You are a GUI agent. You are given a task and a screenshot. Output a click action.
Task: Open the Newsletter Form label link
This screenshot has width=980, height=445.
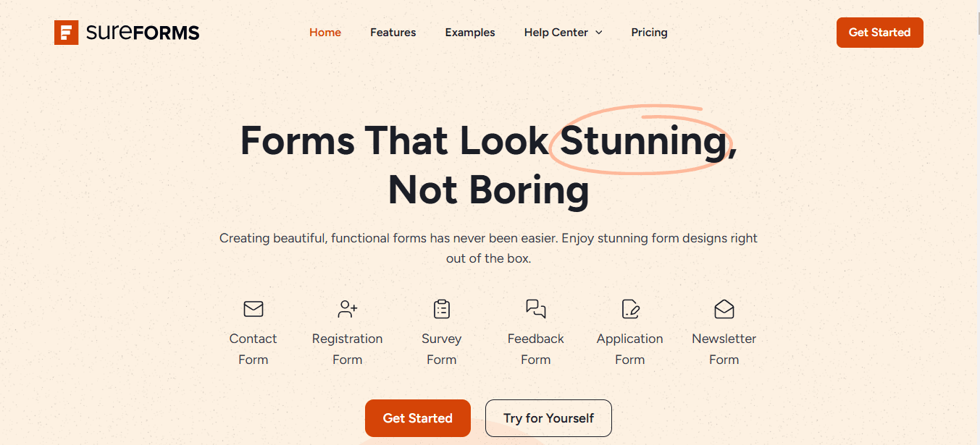click(724, 349)
